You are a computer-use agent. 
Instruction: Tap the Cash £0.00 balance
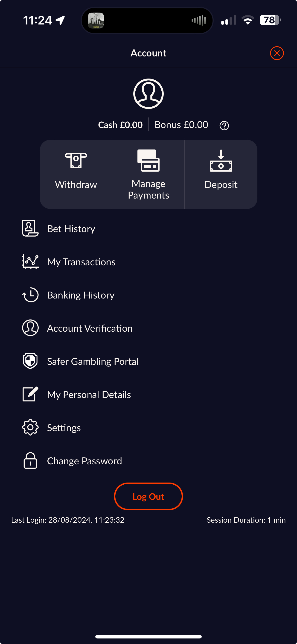coord(120,125)
